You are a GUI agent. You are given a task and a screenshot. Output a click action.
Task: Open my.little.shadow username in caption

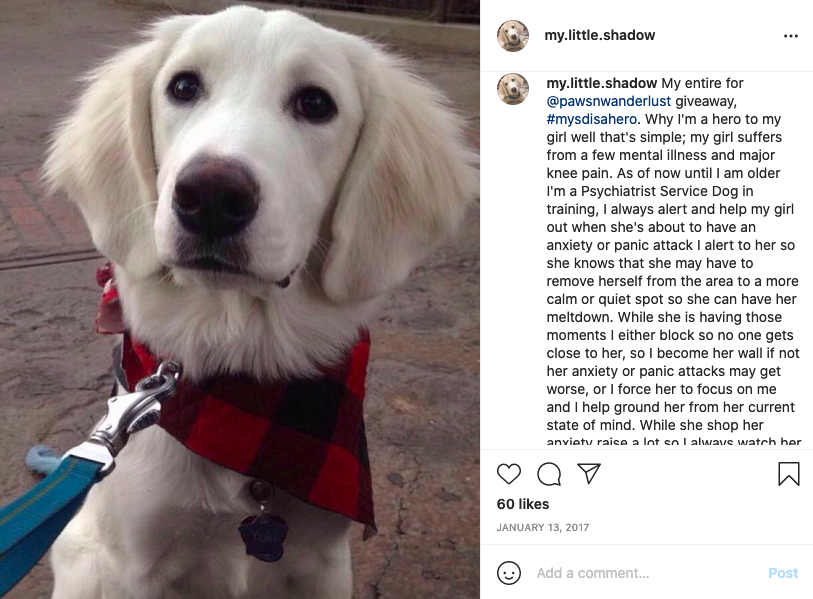[x=601, y=83]
